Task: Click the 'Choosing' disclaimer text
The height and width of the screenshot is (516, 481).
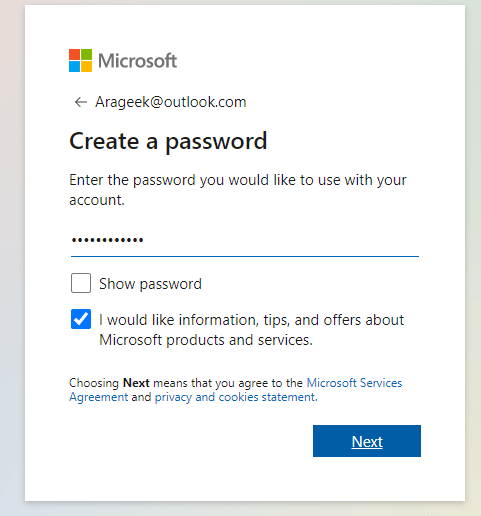Action: click(94, 383)
